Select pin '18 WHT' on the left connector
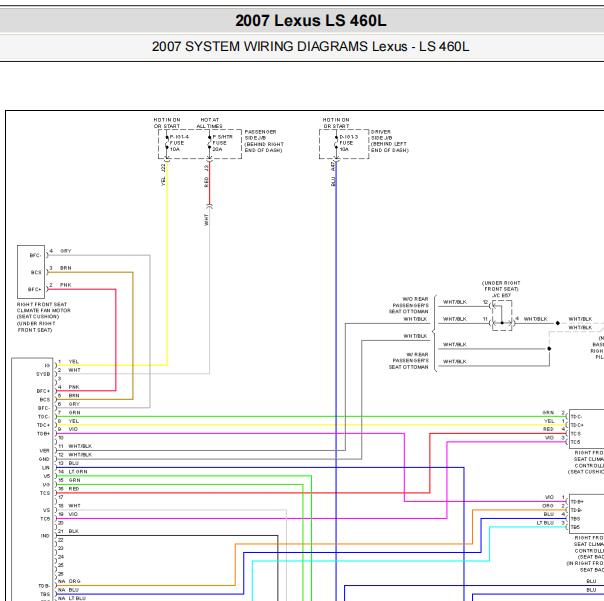 tap(69, 505)
